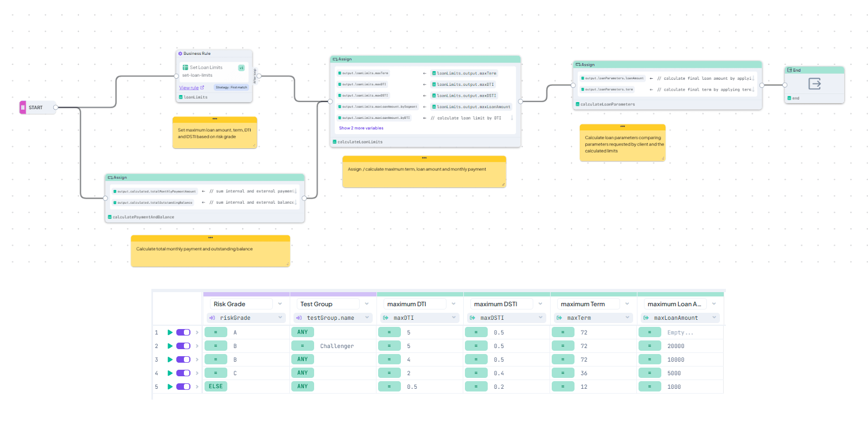The image size is (868, 436).
Task: Click the input icon beside riskGrade
Action: tap(212, 318)
